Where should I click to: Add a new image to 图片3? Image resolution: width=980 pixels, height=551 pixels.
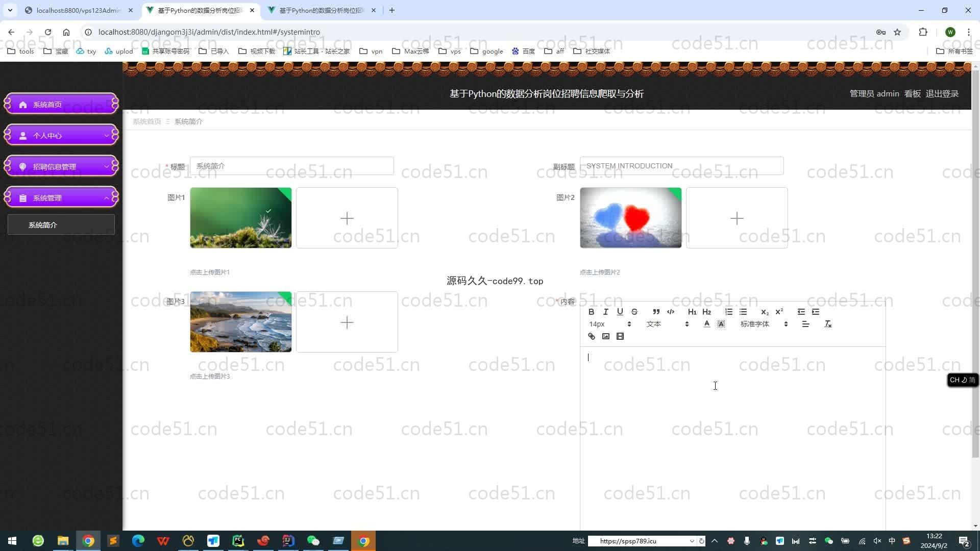point(347,322)
